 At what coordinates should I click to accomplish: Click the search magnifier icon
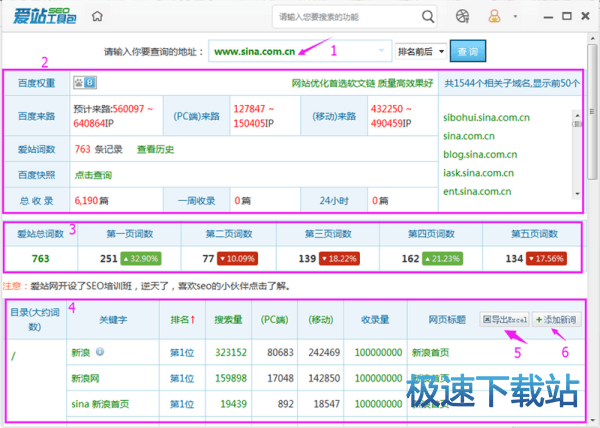(x=427, y=17)
